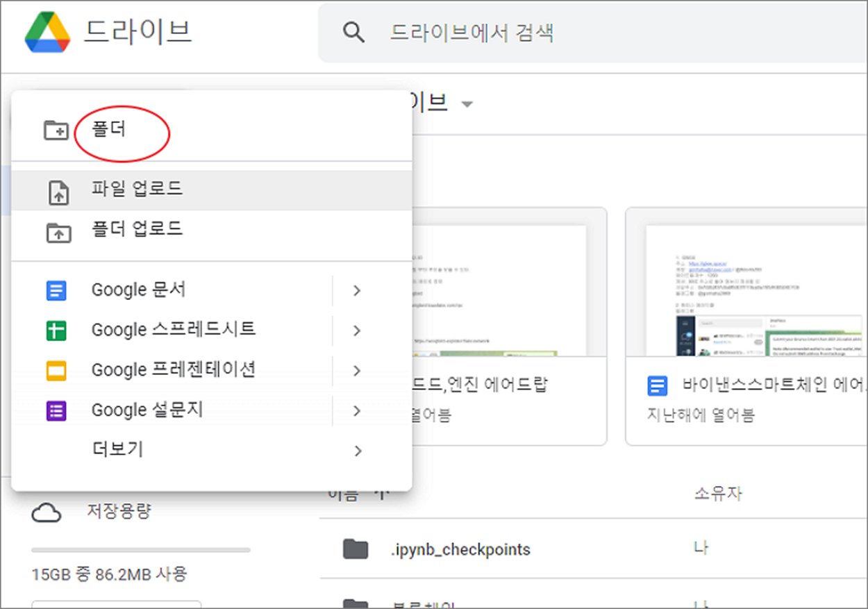
Task: Click the search magnifier icon
Action: point(354,33)
